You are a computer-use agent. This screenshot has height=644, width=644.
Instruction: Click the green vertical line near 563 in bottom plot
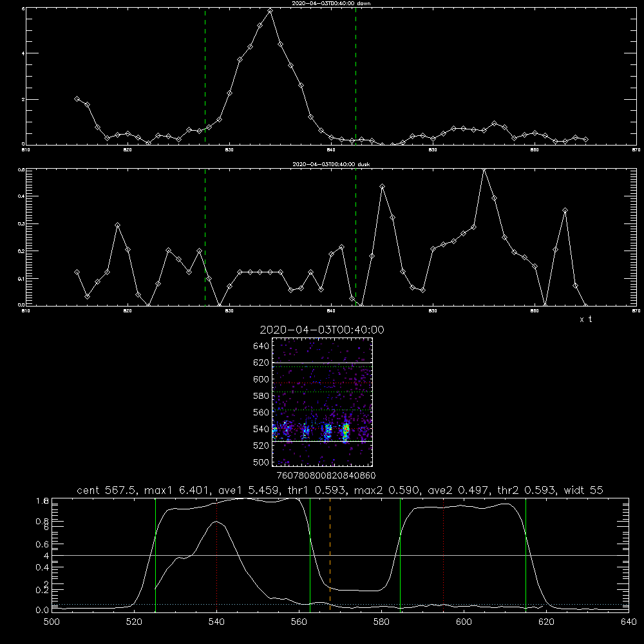click(x=310, y=555)
